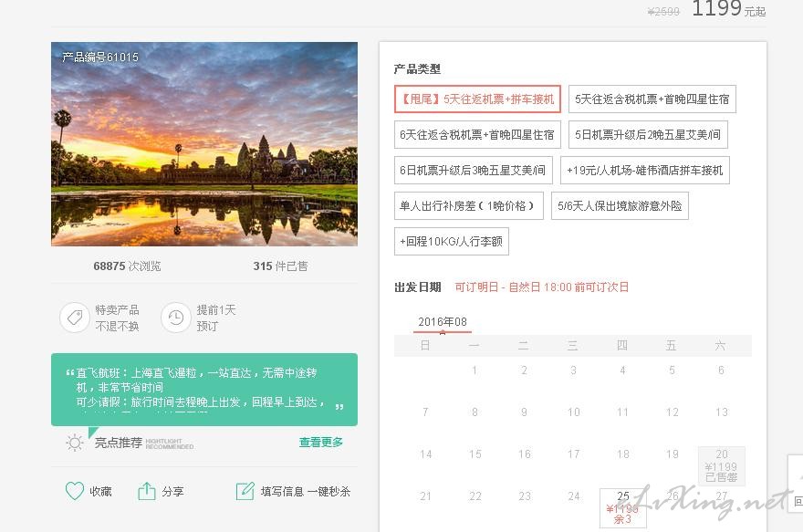
Task: Click 可订明日 booking notice text
Action: click(x=542, y=287)
